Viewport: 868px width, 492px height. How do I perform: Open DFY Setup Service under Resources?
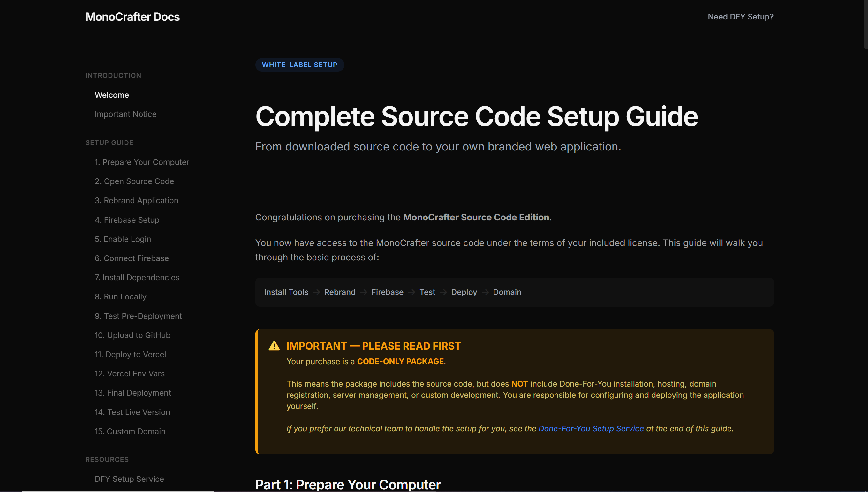click(x=129, y=479)
